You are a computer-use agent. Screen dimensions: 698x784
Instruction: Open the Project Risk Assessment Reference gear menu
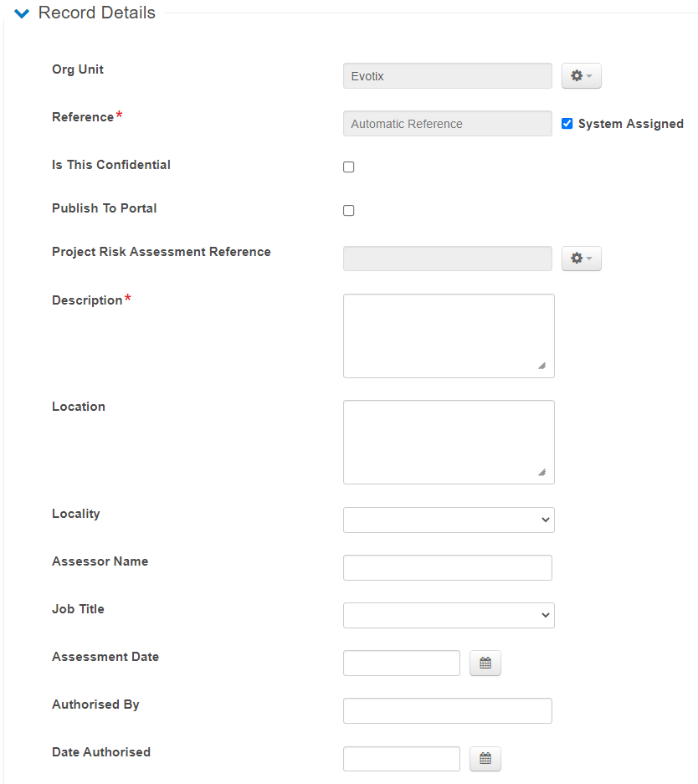[x=581, y=259]
